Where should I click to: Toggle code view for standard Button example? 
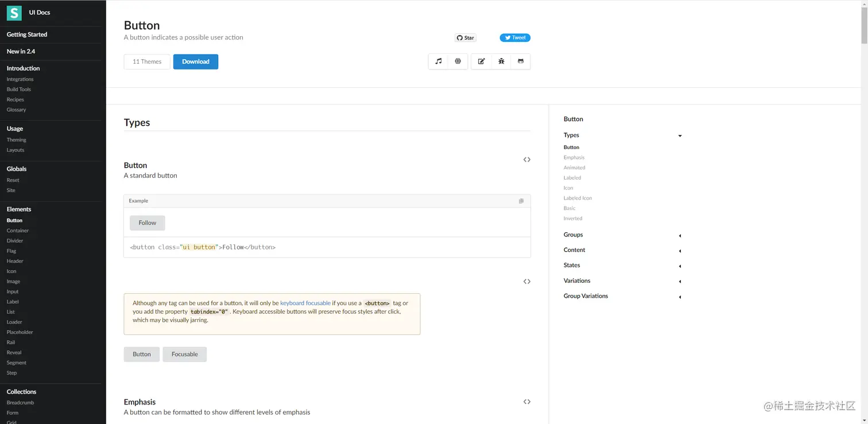pos(526,160)
